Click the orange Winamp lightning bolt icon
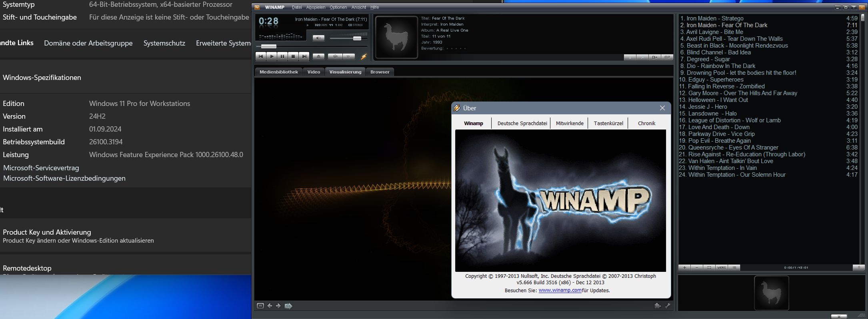The image size is (868, 319). (x=364, y=56)
